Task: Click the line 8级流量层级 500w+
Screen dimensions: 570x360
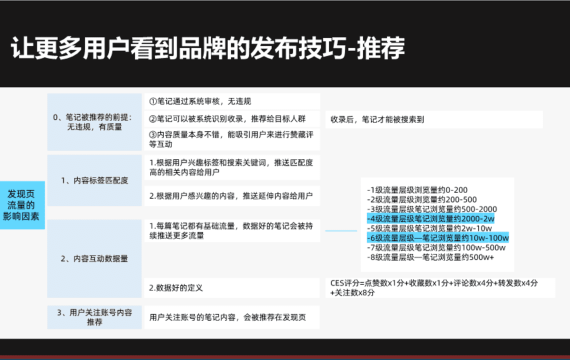Action: point(430,257)
